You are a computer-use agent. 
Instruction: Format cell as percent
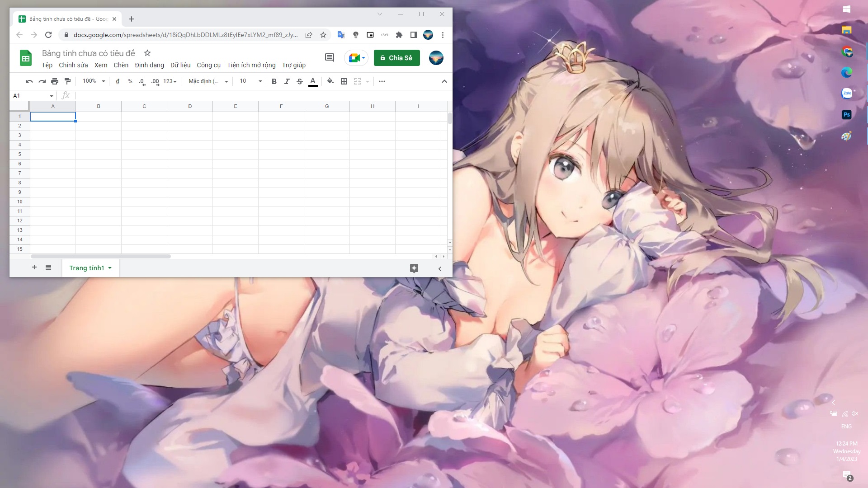pyautogui.click(x=130, y=81)
